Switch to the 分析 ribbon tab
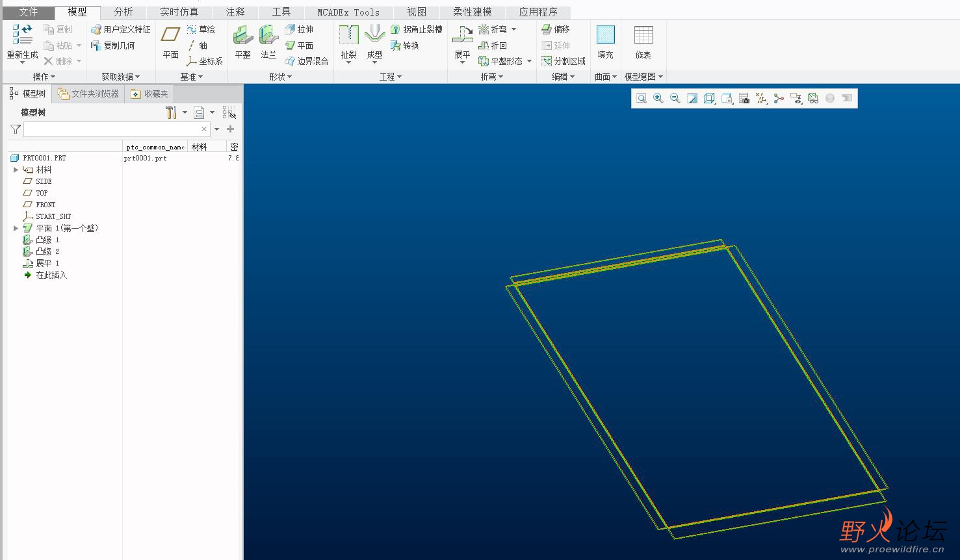Image resolution: width=960 pixels, height=560 pixels. pos(123,12)
